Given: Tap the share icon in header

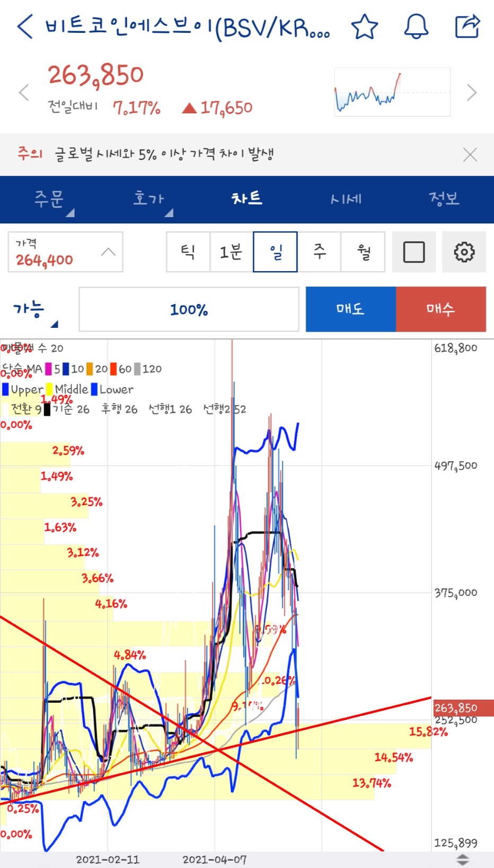Looking at the screenshot, I should point(467,26).
